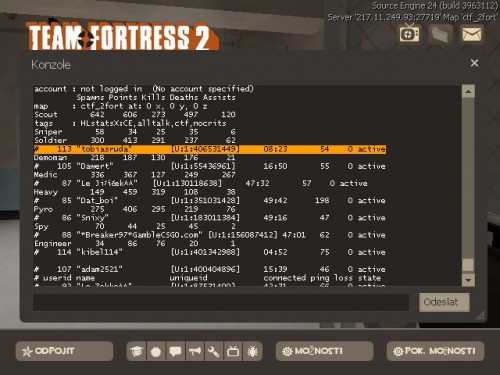Open MOŽNOSTI options button
This screenshot has width=500, height=375.
point(324,351)
